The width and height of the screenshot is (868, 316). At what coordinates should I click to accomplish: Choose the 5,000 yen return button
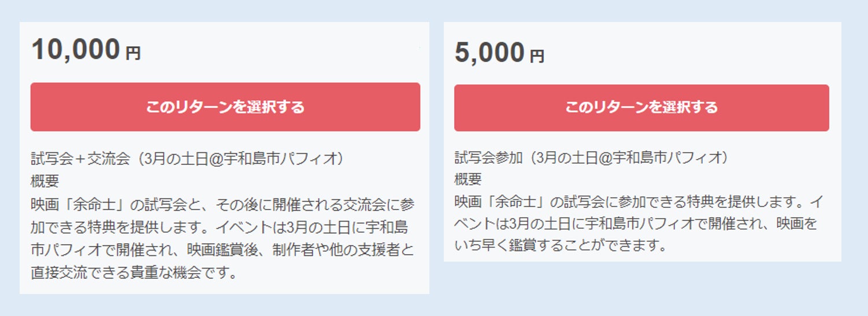click(x=641, y=108)
